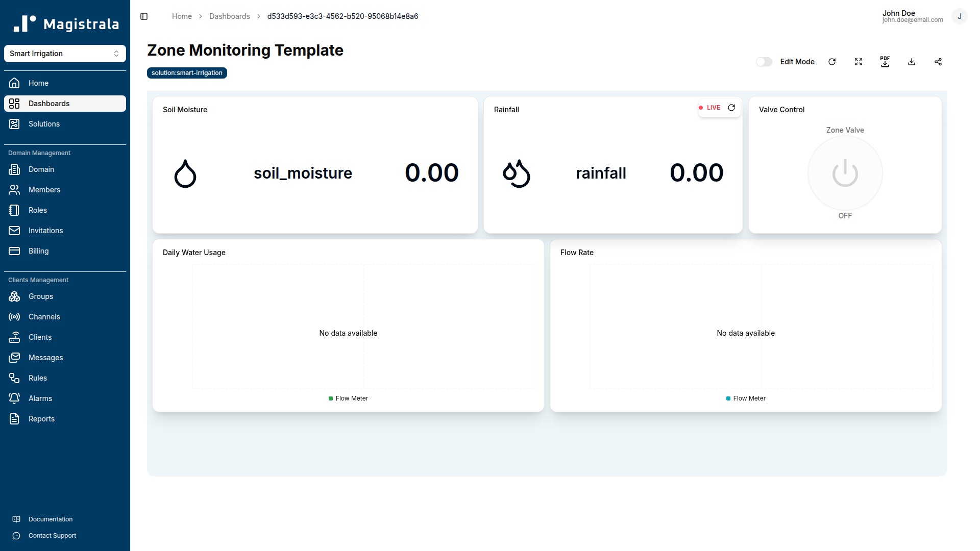
Task: Click the dashboard refresh icon
Action: [x=832, y=62]
